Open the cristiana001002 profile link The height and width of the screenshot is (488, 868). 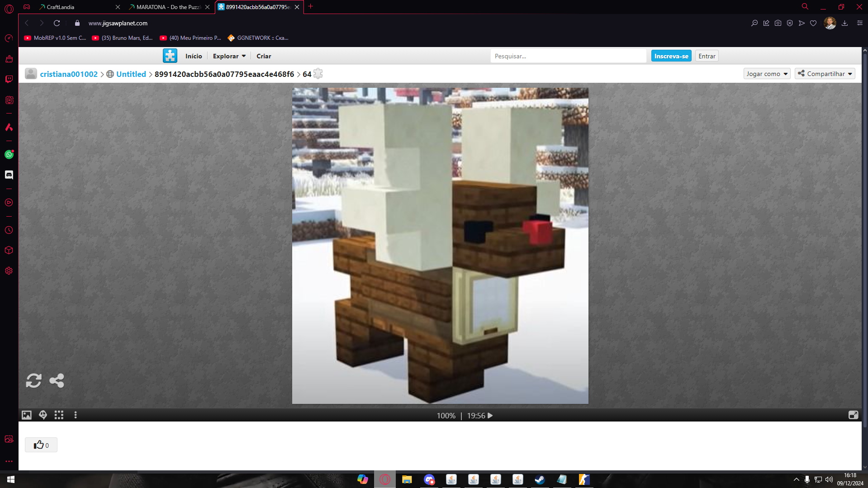[x=69, y=74]
